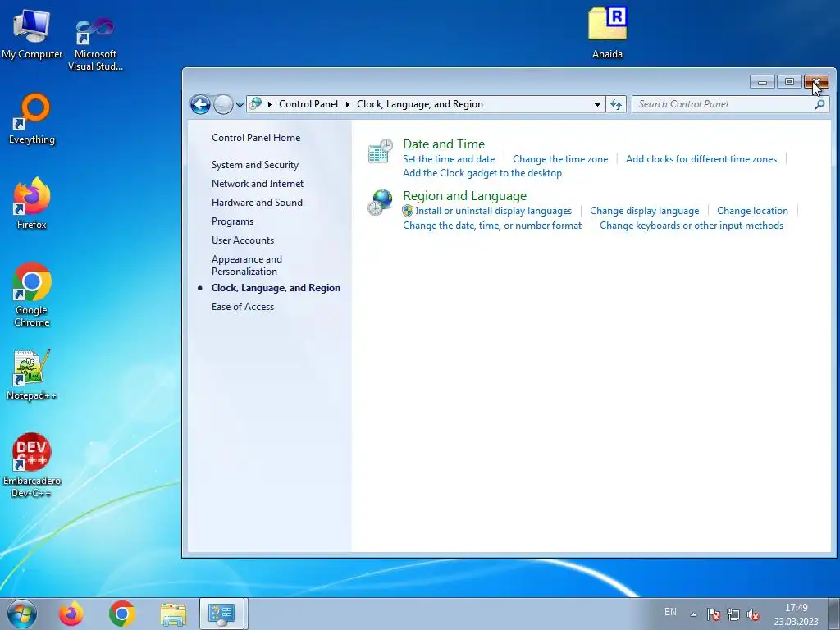Go to Network and Internet
The width and height of the screenshot is (840, 630).
[258, 184]
